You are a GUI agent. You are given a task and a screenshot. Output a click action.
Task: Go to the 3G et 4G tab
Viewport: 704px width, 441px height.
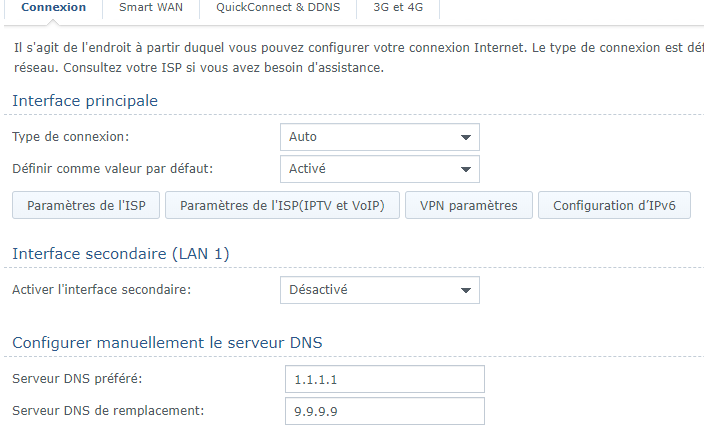pyautogui.click(x=398, y=8)
